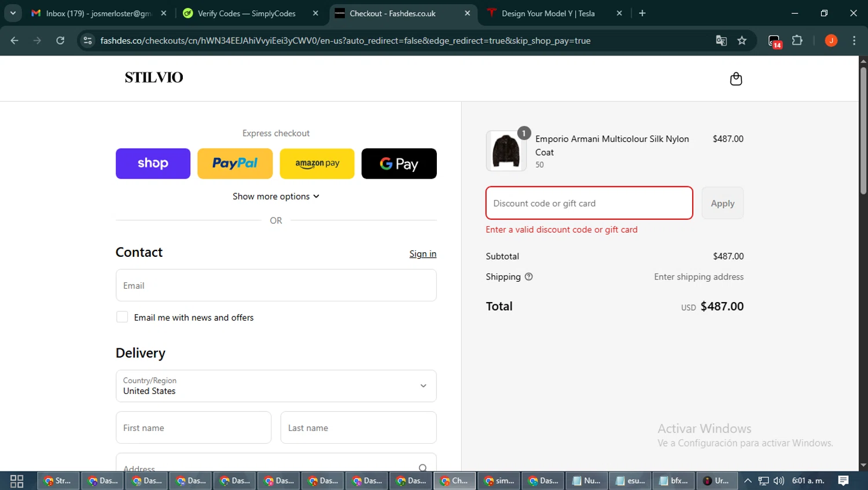
Task: Pay with the G Pay button
Action: point(399,164)
